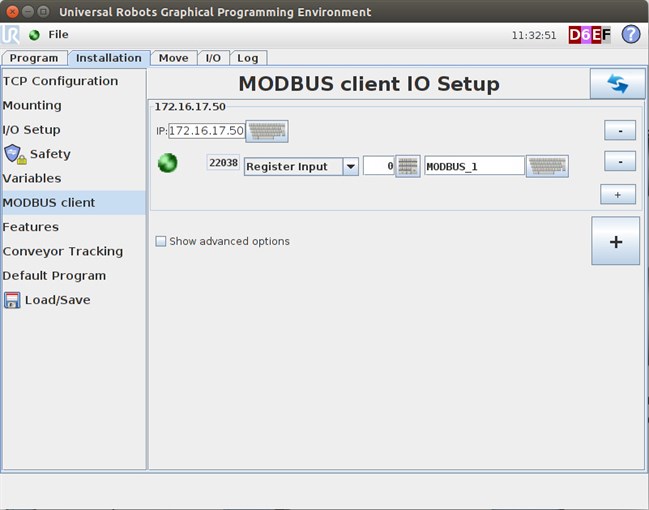Remove the MODBUS unit with minus button
Screen dimensions: 649x510
tap(620, 131)
